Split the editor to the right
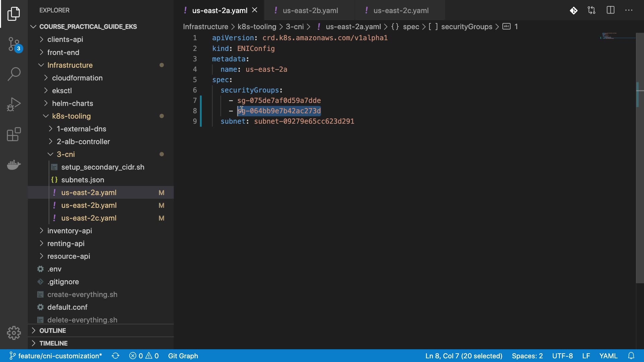This screenshot has height=362, width=644. 610,10
